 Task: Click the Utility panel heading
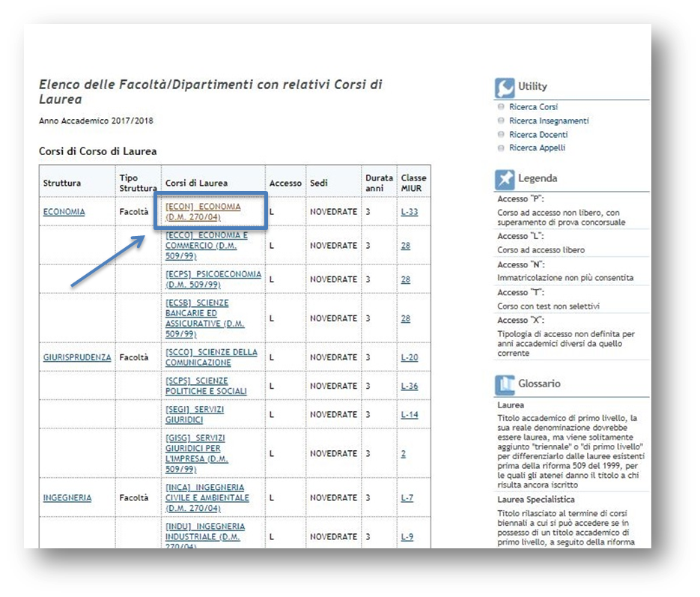click(532, 86)
